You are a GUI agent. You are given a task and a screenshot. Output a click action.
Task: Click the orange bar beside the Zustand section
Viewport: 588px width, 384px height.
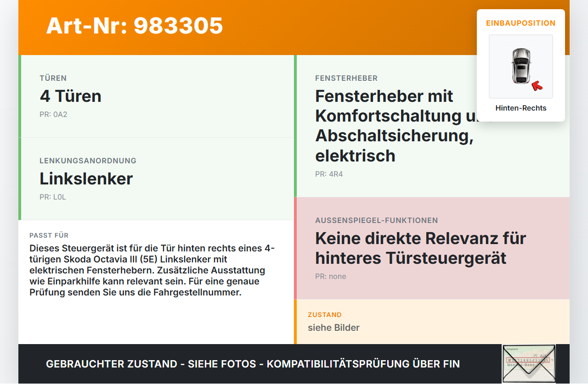(x=295, y=321)
